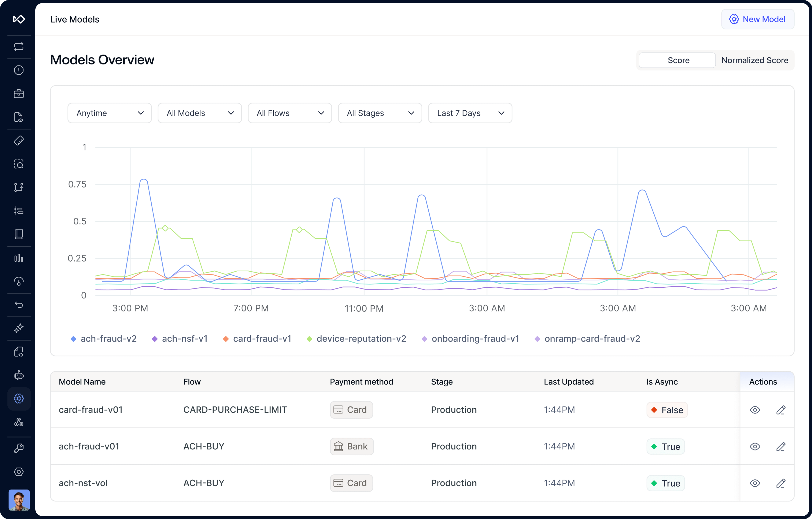
Task: Click the user profile avatar
Action: click(19, 500)
